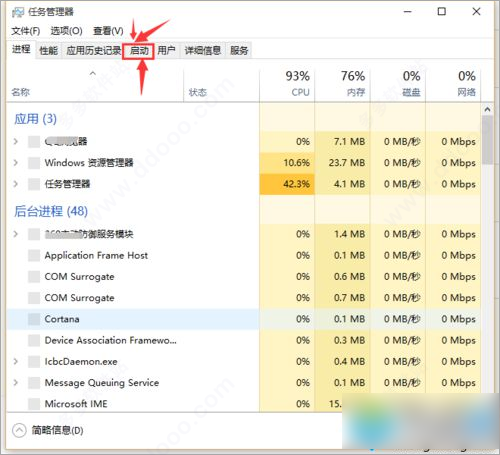The width and height of the screenshot is (500, 455).
Task: Switch to the 服务 tab
Action: tap(239, 51)
